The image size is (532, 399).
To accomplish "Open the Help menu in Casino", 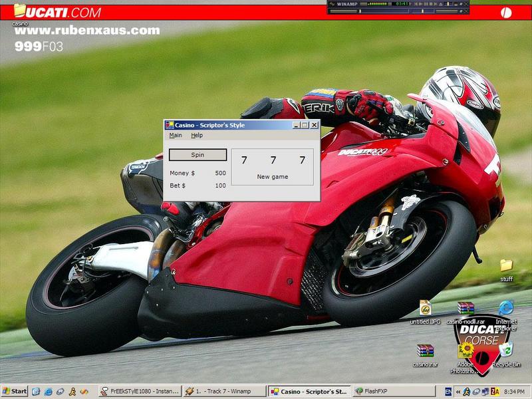I will coord(197,136).
